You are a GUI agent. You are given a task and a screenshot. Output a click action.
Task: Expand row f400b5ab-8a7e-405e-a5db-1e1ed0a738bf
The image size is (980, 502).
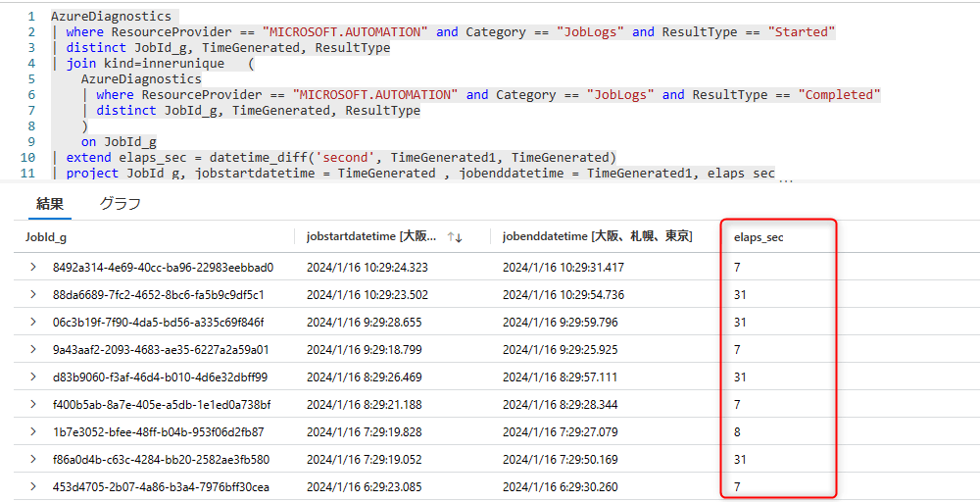point(33,405)
